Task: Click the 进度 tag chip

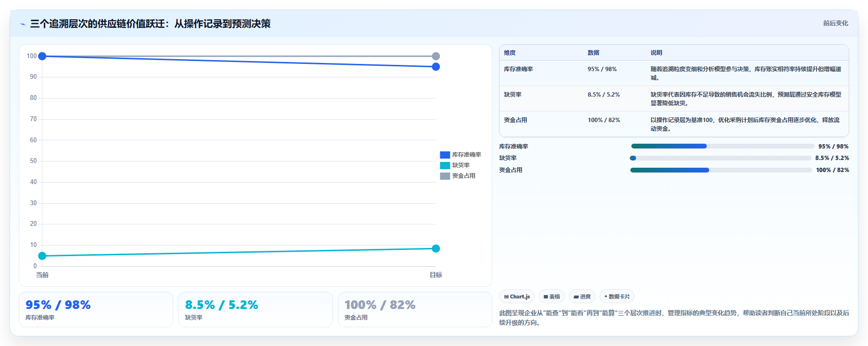Action: tap(582, 297)
